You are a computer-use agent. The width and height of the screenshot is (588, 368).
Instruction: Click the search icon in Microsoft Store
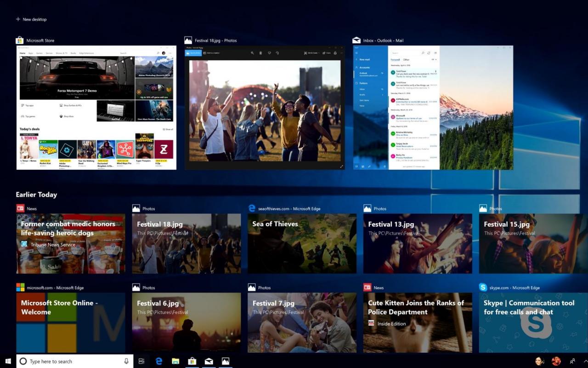coord(158,53)
